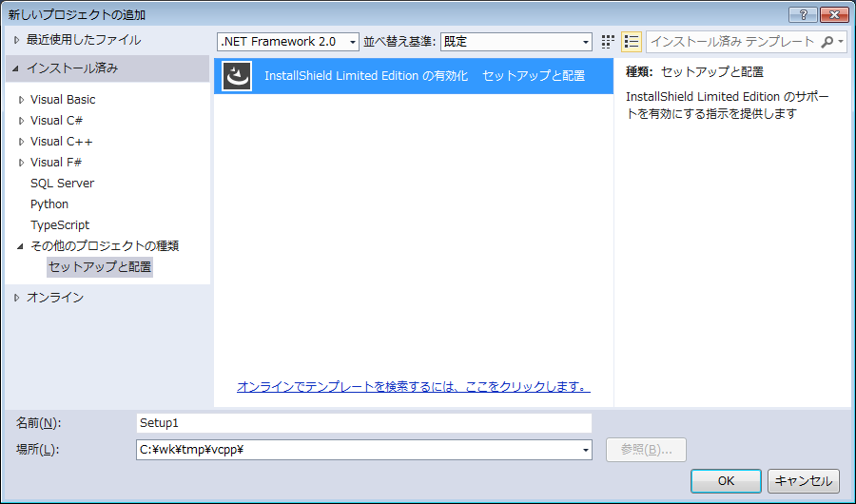Click the OK button
The height and width of the screenshot is (504, 856).
coord(726,481)
